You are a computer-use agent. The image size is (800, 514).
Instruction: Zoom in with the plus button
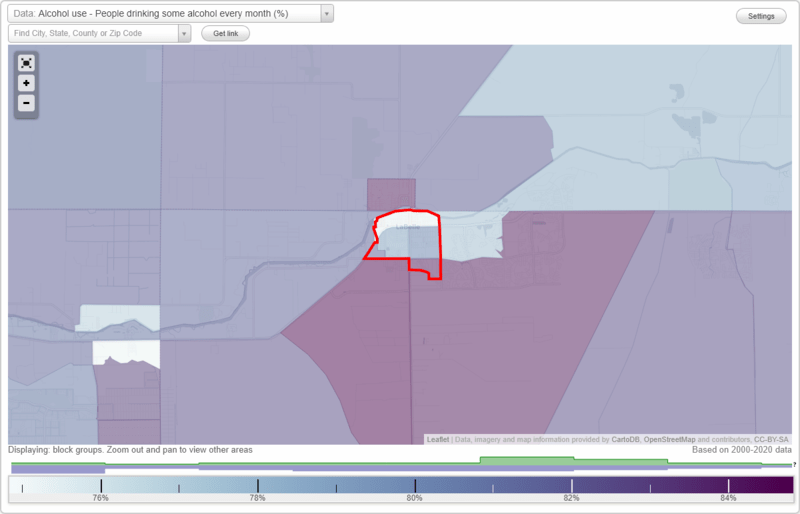click(x=26, y=83)
